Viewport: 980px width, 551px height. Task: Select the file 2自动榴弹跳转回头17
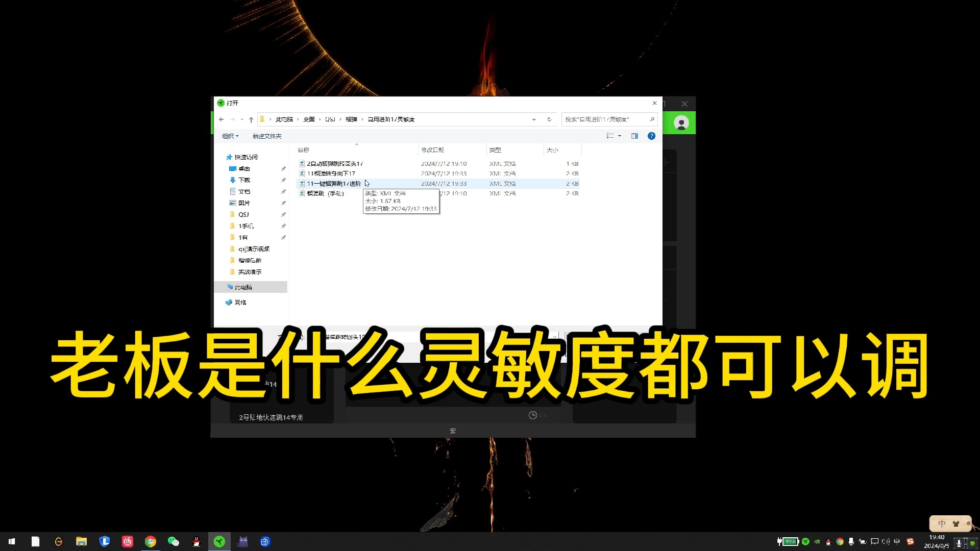pyautogui.click(x=335, y=164)
